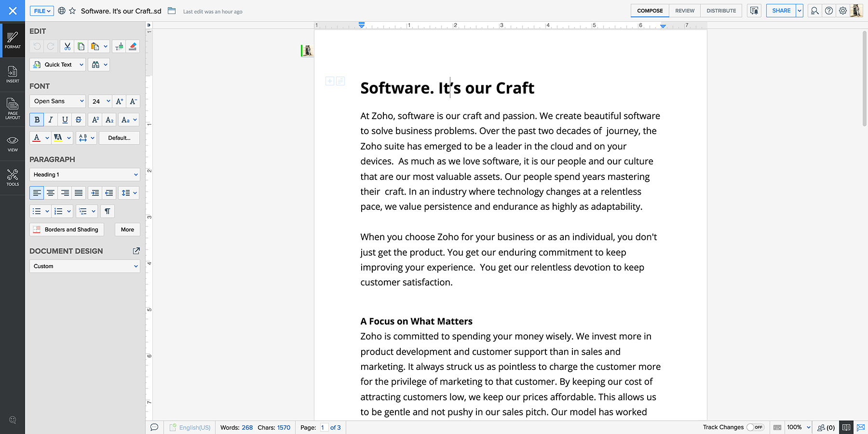The image size is (868, 434).
Task: Switch to the Distribute tab
Action: pos(721,11)
